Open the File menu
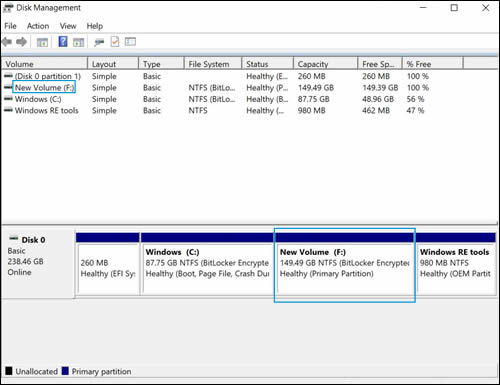 [x=10, y=26]
